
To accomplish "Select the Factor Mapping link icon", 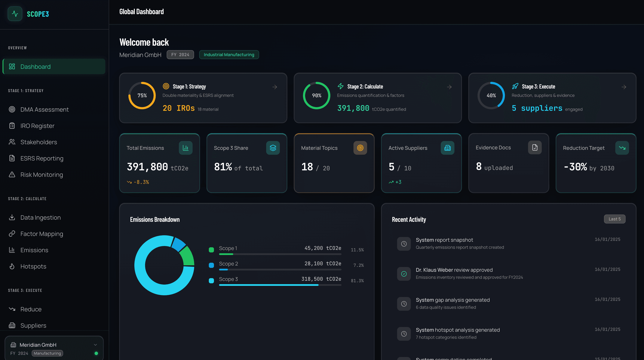I will click(12, 234).
